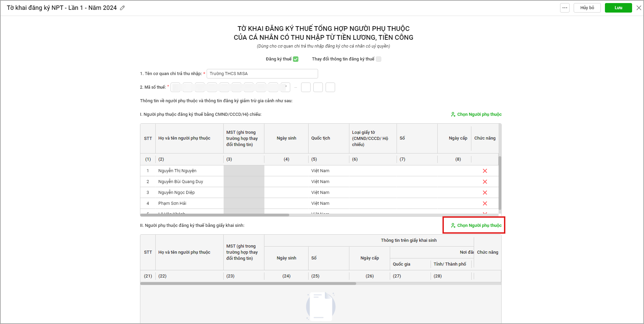
Task: Uncheck the Đăng ký thuế checkbox
Action: coord(296,59)
